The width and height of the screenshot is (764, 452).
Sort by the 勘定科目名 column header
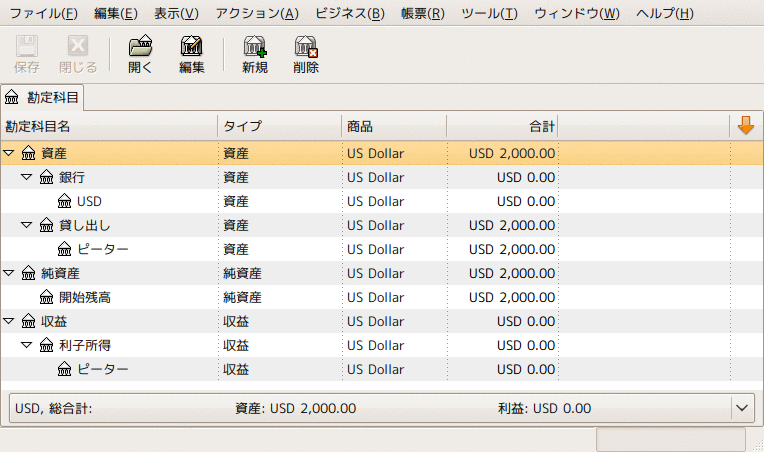[108, 126]
